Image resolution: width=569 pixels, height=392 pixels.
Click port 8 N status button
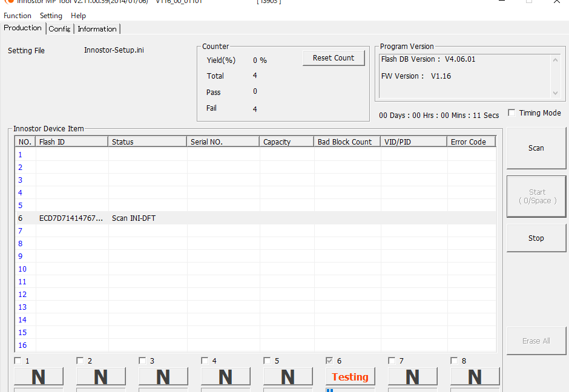click(x=475, y=376)
